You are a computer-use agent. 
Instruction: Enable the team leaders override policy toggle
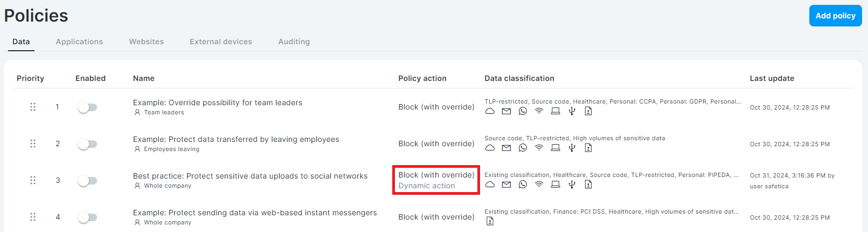pos(87,107)
